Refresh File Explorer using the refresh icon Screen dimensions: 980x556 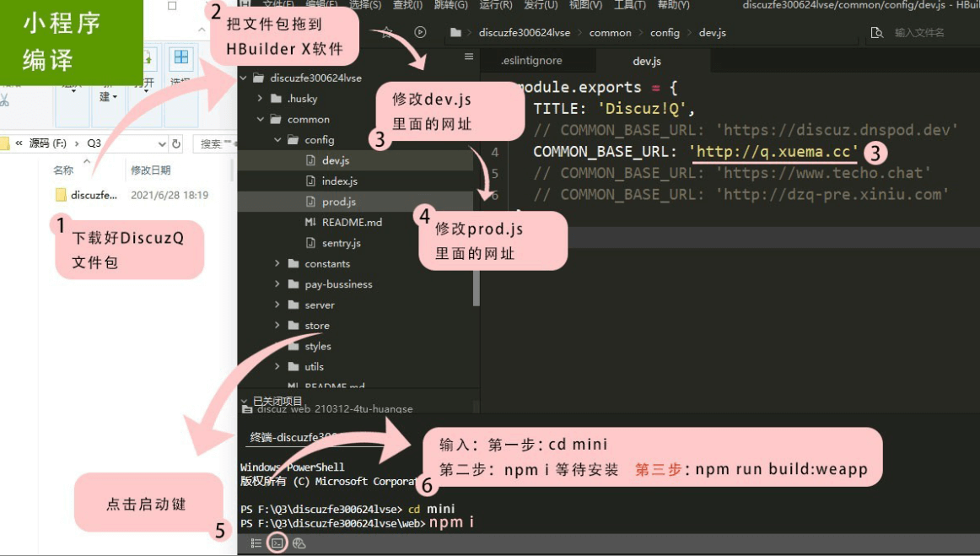[175, 144]
